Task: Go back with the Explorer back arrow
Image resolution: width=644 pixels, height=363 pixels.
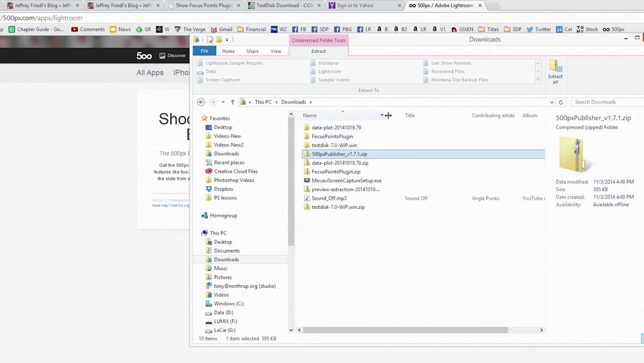Action: pos(201,102)
